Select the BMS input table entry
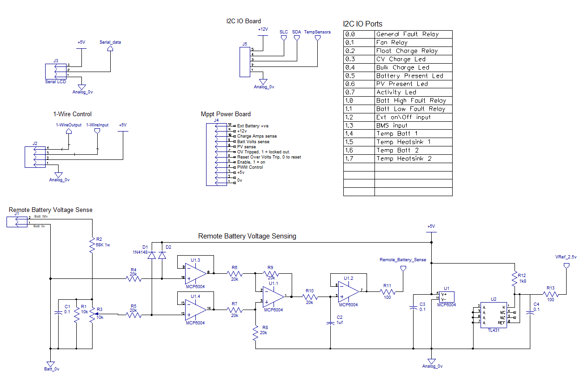 coord(398,125)
